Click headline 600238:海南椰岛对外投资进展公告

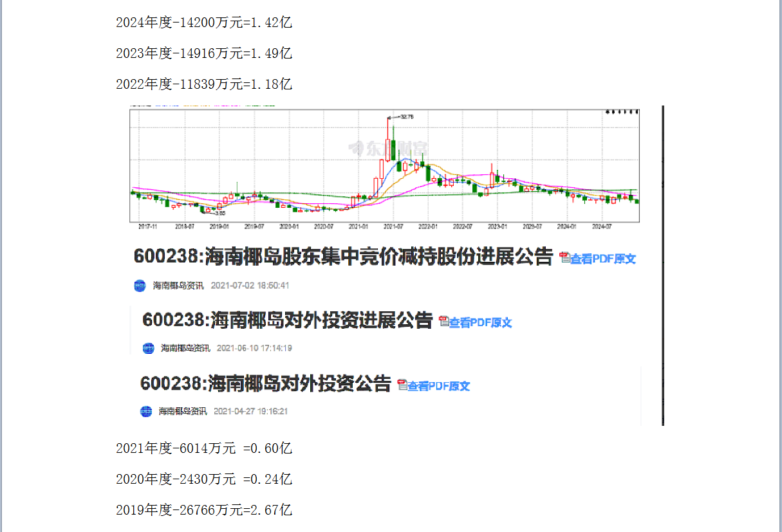[x=287, y=320]
